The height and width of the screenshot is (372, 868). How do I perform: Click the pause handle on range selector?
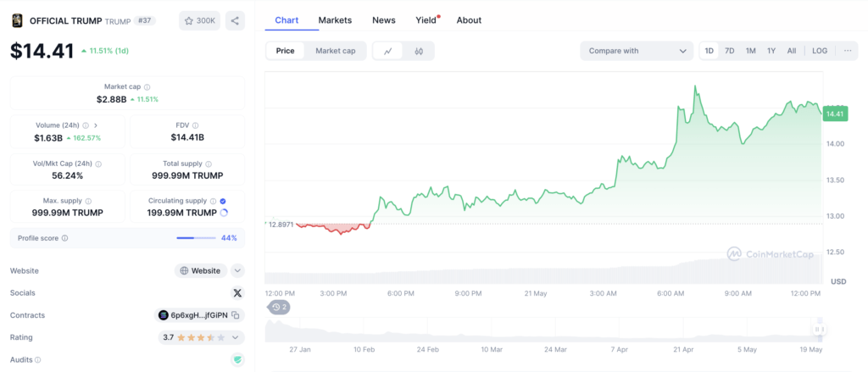pyautogui.click(x=819, y=330)
